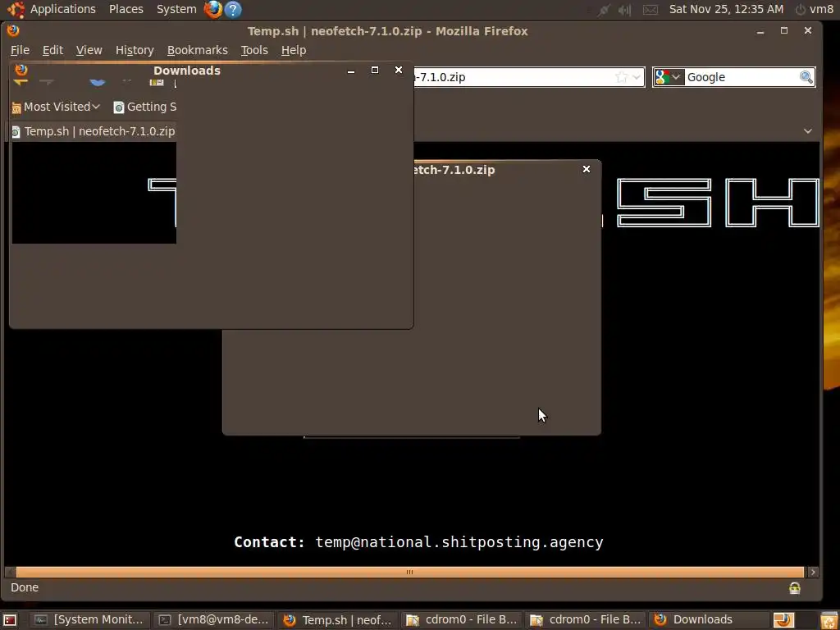Click the clock showing Sat Nov 25

click(x=726, y=9)
